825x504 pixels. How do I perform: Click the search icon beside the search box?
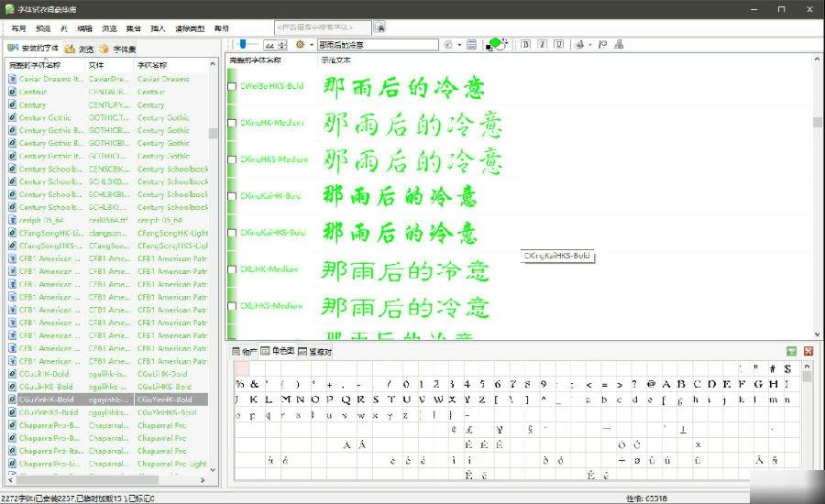pos(379,27)
